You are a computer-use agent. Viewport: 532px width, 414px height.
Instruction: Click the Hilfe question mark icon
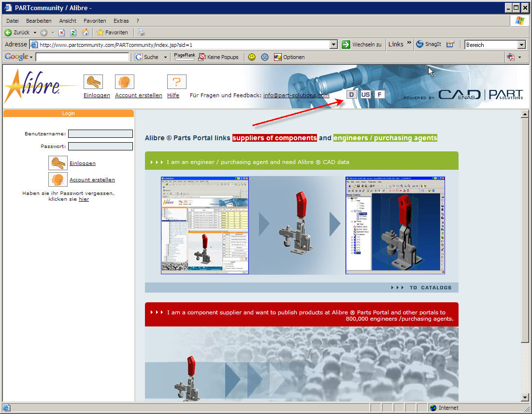177,82
